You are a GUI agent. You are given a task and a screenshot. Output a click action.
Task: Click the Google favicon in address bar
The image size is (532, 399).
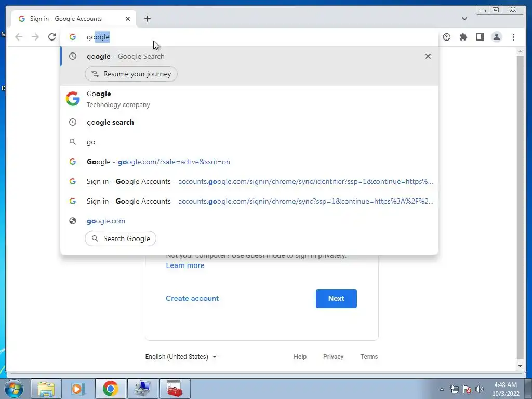pyautogui.click(x=73, y=37)
